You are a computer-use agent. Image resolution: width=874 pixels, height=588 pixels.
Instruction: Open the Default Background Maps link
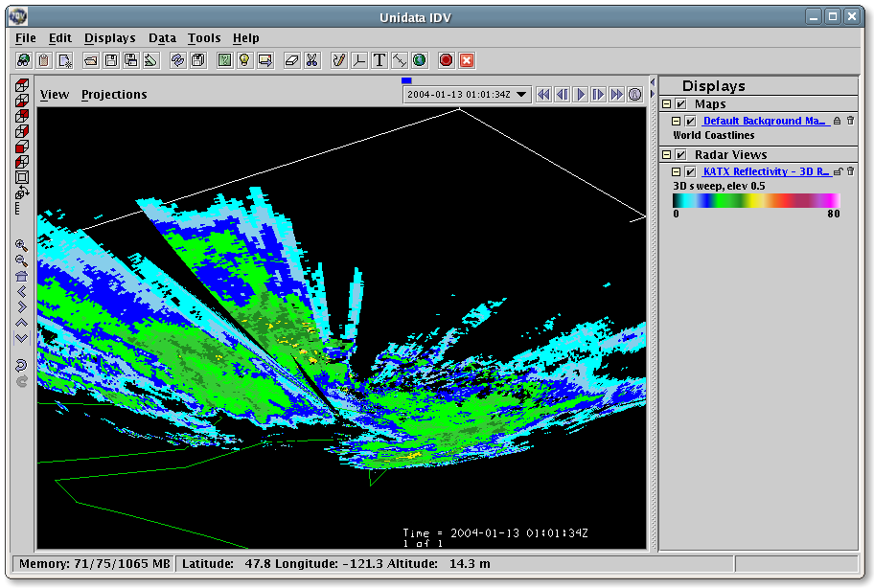(764, 121)
